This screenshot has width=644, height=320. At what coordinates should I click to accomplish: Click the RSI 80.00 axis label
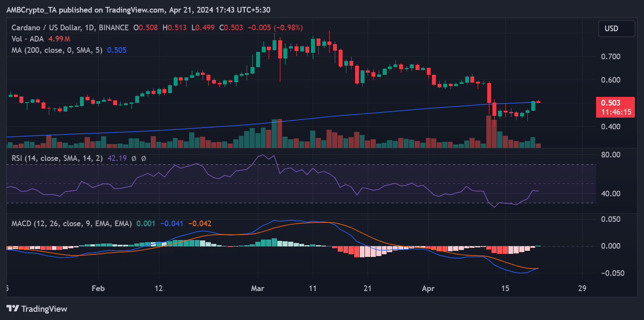611,155
